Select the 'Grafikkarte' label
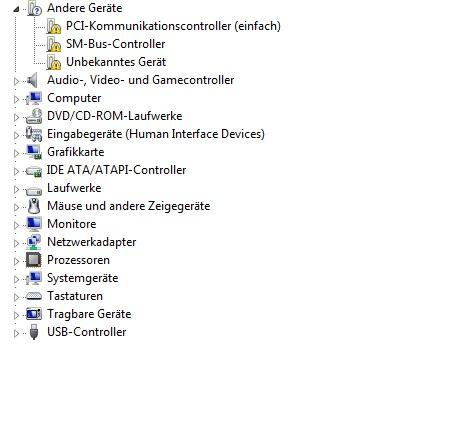 [x=76, y=152]
